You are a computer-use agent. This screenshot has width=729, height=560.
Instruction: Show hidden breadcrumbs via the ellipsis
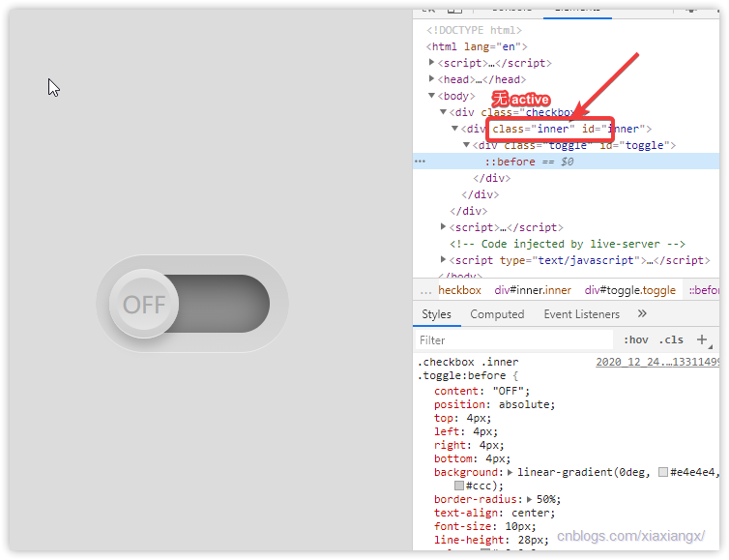pos(425,291)
